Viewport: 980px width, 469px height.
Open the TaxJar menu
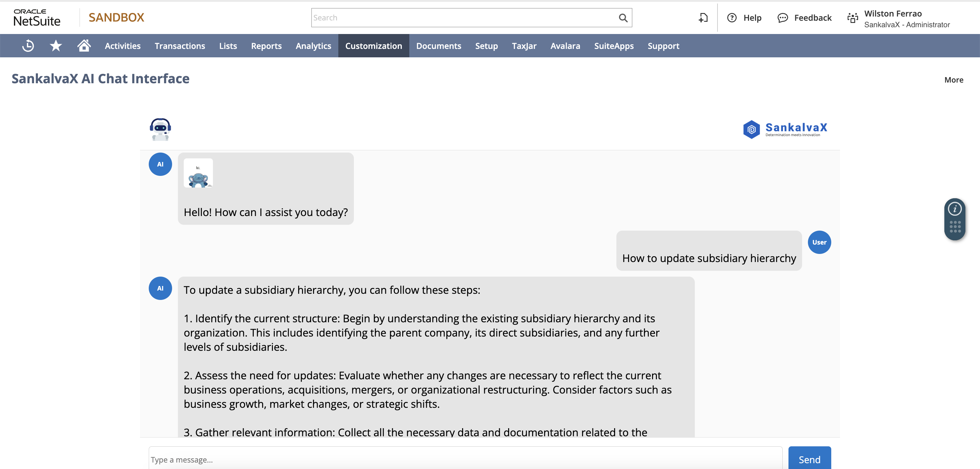524,46
